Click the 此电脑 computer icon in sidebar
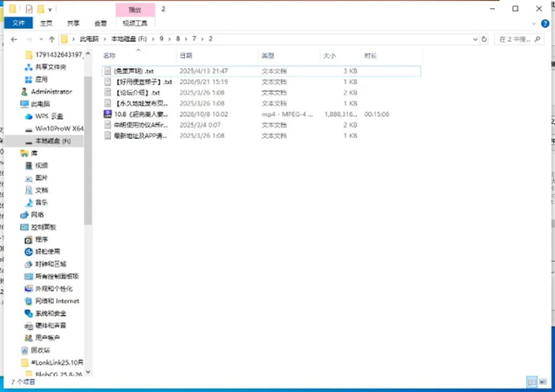The height and width of the screenshot is (392, 555). [x=24, y=103]
